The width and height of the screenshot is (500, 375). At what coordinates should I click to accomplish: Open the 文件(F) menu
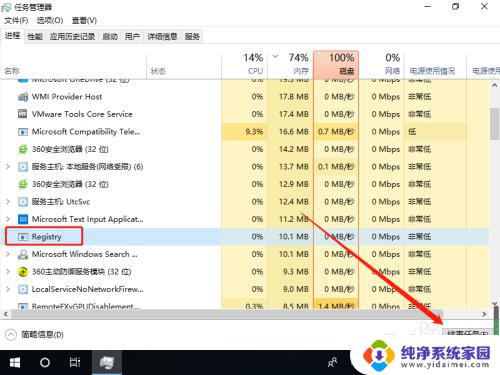pos(16,21)
